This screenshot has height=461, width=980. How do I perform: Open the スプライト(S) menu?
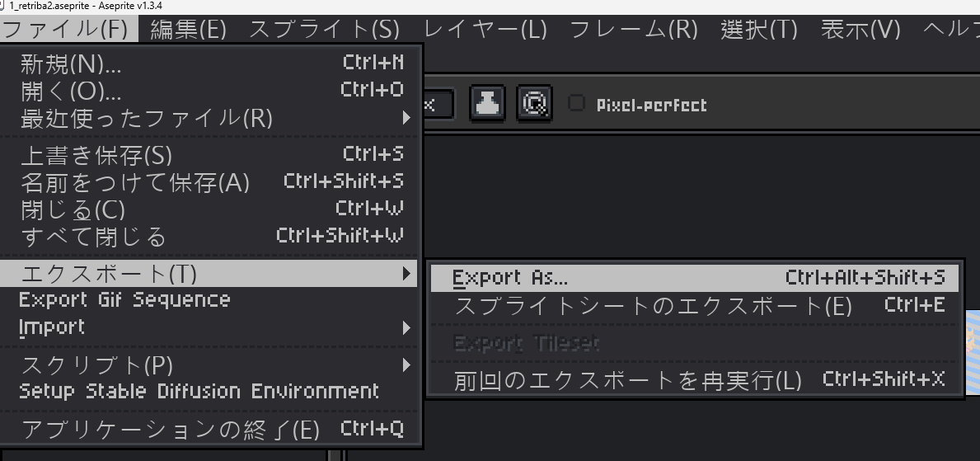point(324,29)
